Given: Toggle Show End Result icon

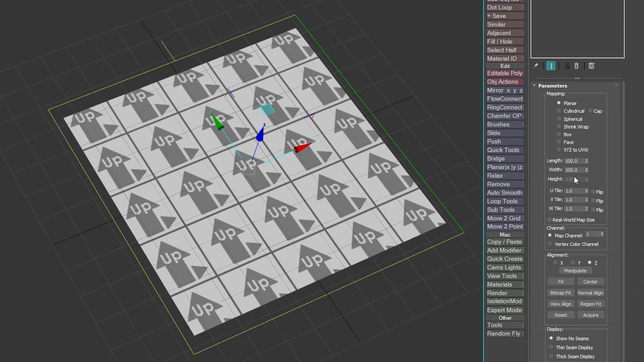Looking at the screenshot, I should pos(551,66).
